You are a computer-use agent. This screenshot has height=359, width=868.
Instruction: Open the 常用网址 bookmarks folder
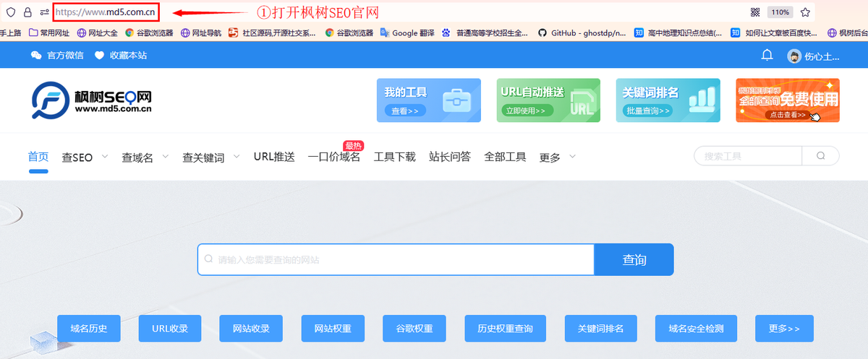(49, 33)
